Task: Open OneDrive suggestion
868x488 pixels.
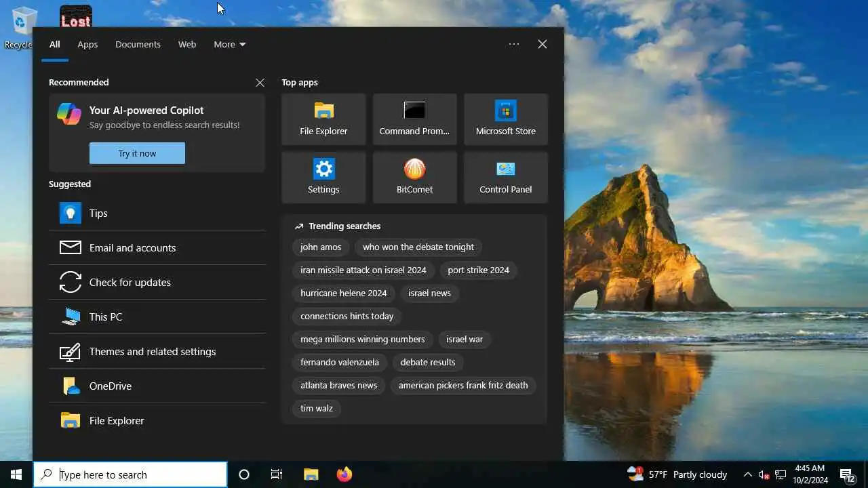Action: pyautogui.click(x=157, y=386)
